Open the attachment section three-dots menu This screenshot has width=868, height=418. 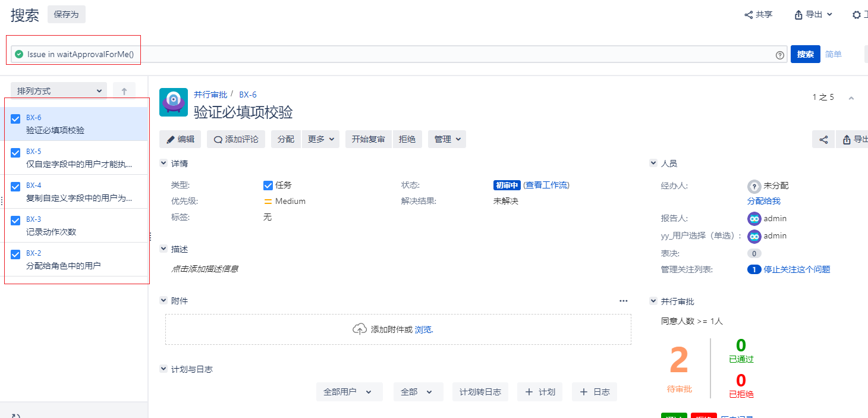pyautogui.click(x=623, y=301)
